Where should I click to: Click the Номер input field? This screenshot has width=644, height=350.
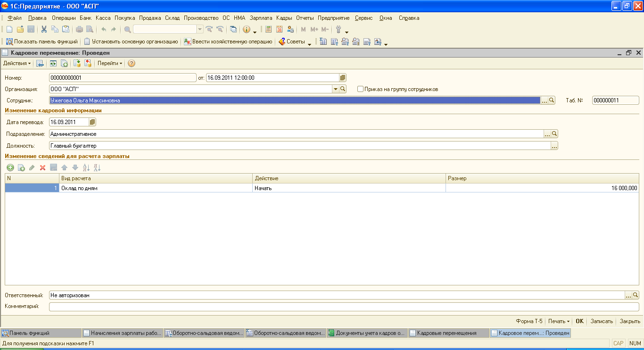click(x=122, y=78)
